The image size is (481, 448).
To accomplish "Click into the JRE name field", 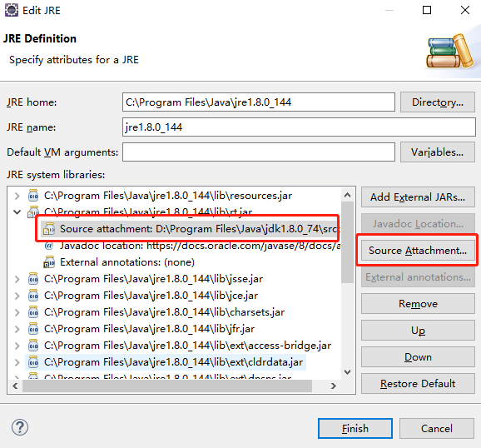I will 299,127.
